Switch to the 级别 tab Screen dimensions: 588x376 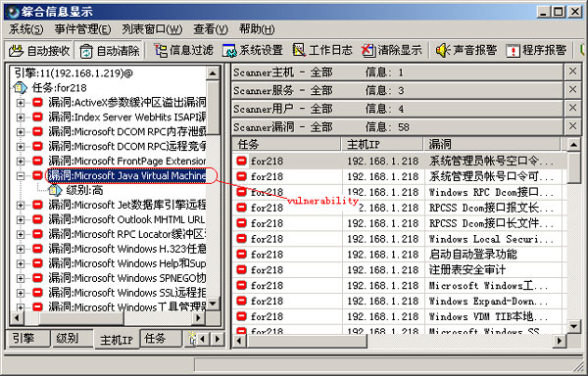pyautogui.click(x=73, y=339)
